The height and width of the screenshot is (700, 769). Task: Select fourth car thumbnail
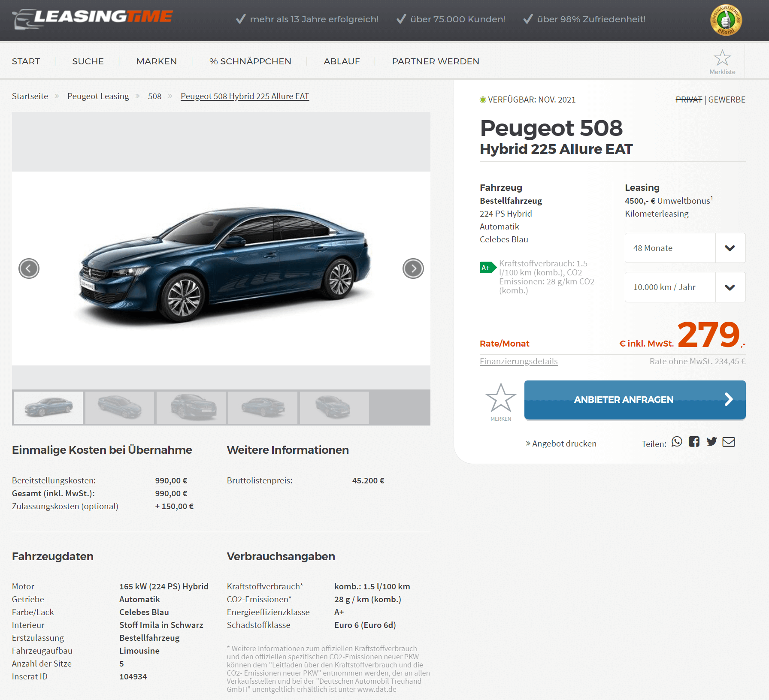263,407
